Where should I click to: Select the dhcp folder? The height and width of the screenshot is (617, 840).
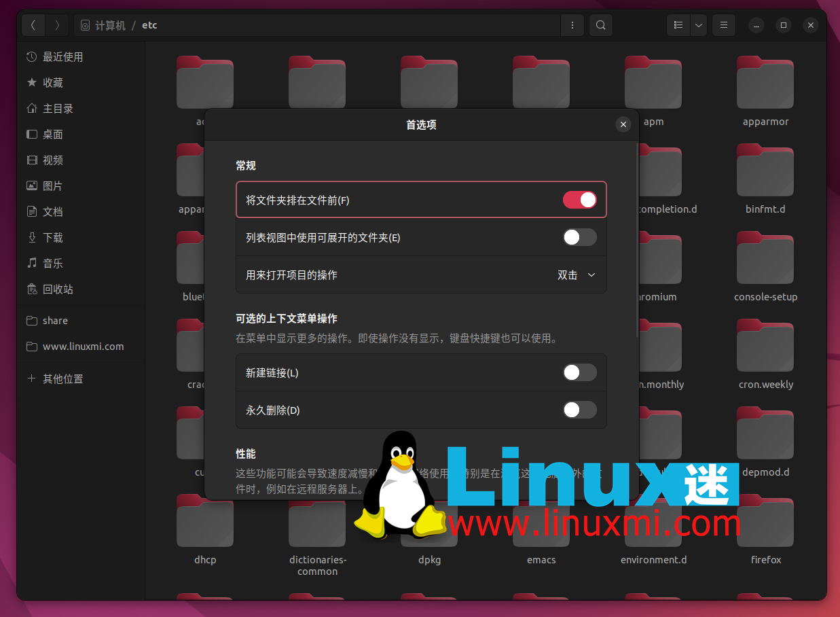pyautogui.click(x=205, y=530)
